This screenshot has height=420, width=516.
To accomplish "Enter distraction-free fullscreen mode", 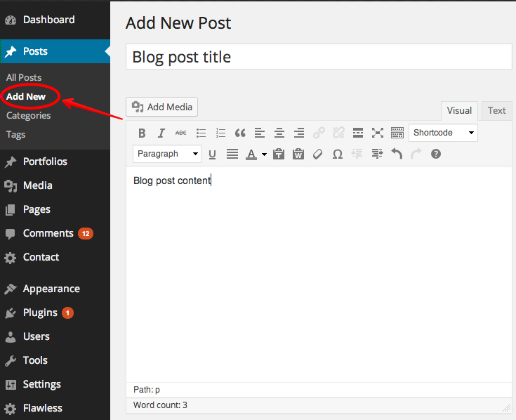I will 378,133.
